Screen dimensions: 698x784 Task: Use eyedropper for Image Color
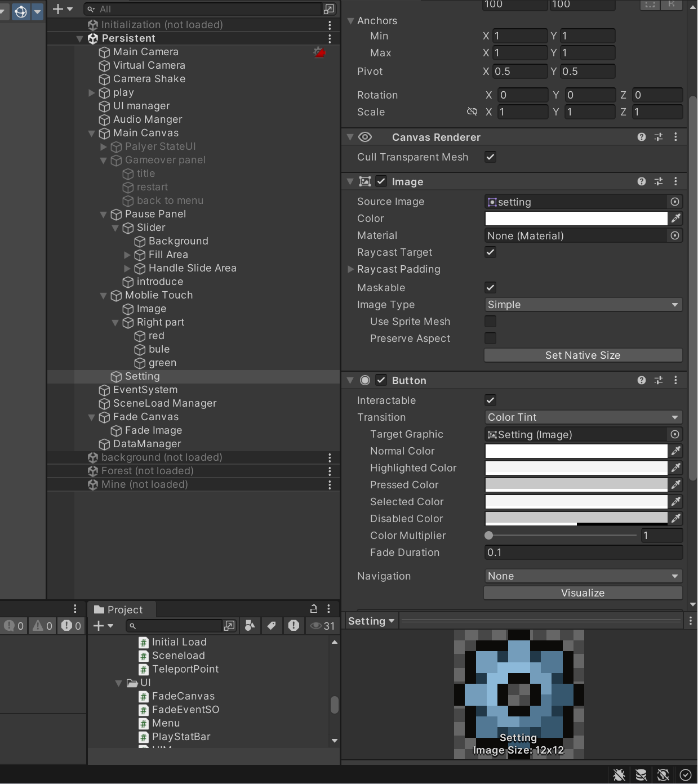[676, 219]
